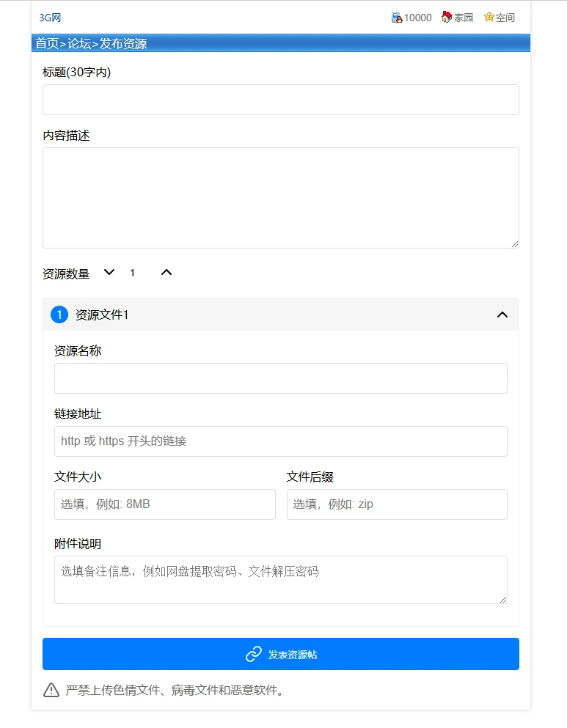Click the 附件说明 text area
Screen dimensions: 567x728
tap(281, 580)
